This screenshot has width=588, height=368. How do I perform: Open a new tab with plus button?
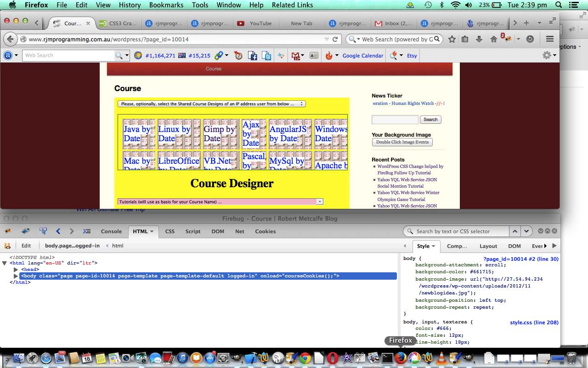pos(526,23)
